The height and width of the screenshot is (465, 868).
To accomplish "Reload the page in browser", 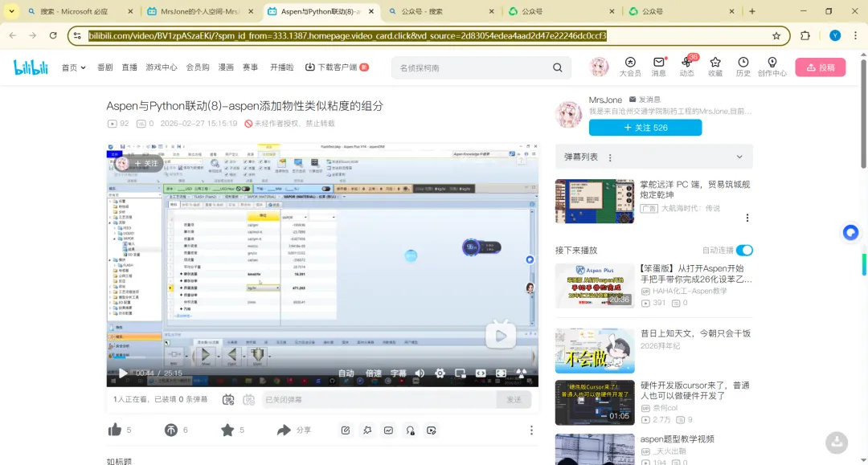I will (53, 35).
